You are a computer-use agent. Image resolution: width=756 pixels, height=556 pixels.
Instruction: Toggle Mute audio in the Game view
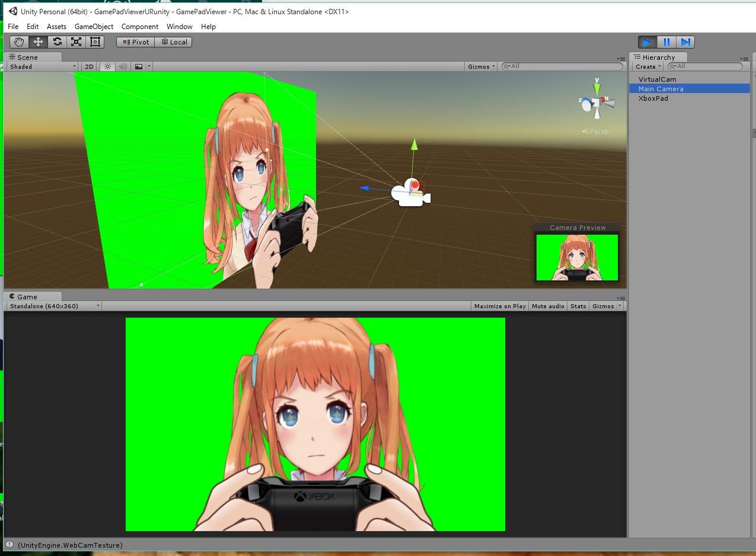(x=548, y=306)
